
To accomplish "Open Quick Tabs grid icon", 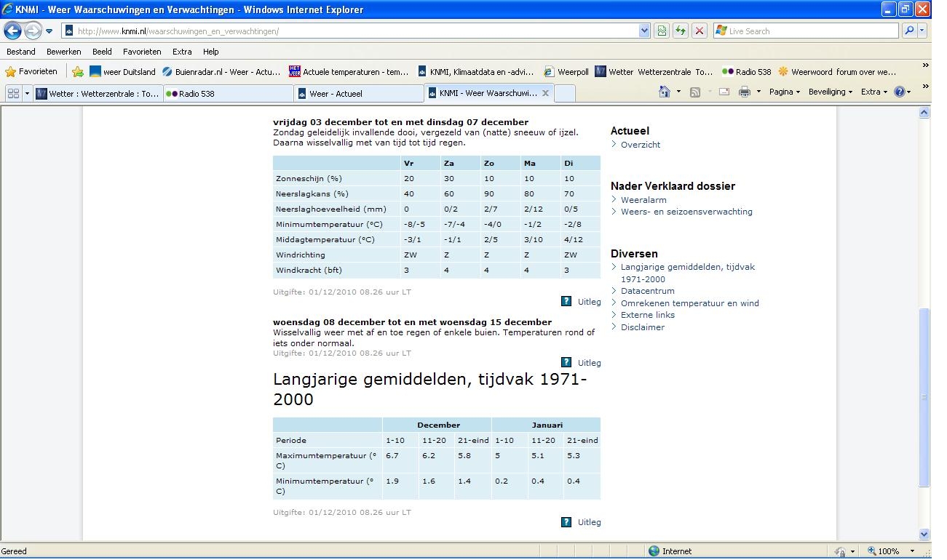I will [13, 93].
